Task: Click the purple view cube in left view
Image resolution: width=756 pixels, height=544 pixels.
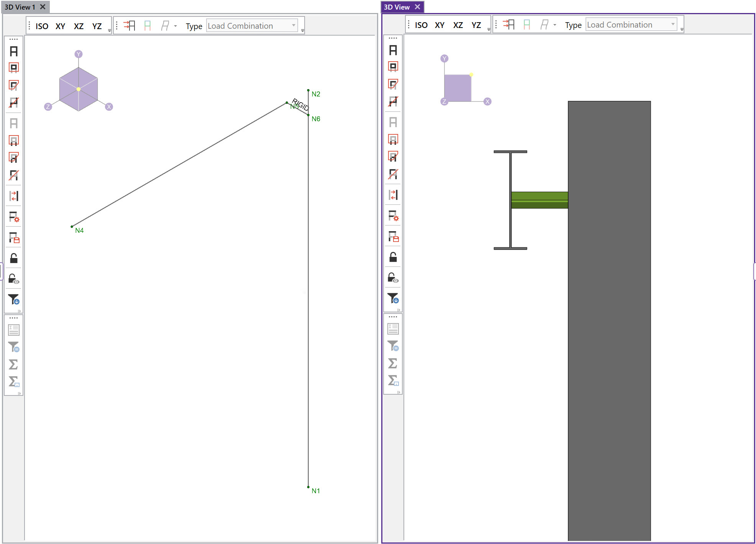Action: coord(79,89)
